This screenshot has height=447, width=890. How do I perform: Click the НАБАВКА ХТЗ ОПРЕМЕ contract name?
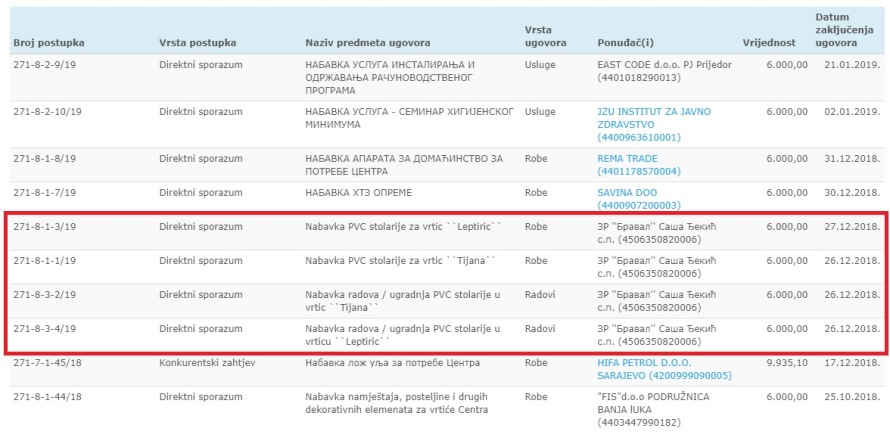pos(358,192)
